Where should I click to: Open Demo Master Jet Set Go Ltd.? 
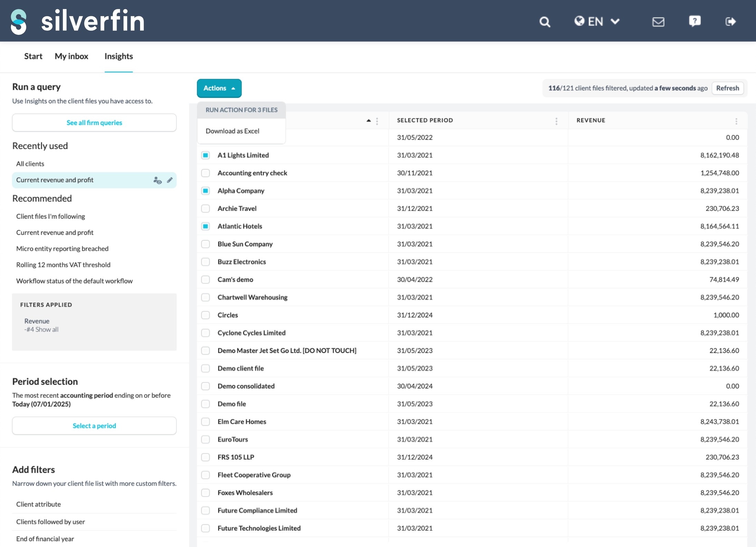click(287, 351)
